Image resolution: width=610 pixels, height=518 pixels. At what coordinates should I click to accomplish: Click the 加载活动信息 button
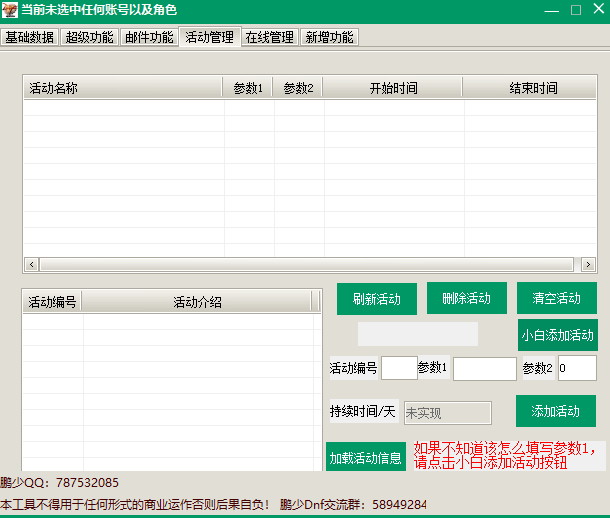click(365, 457)
